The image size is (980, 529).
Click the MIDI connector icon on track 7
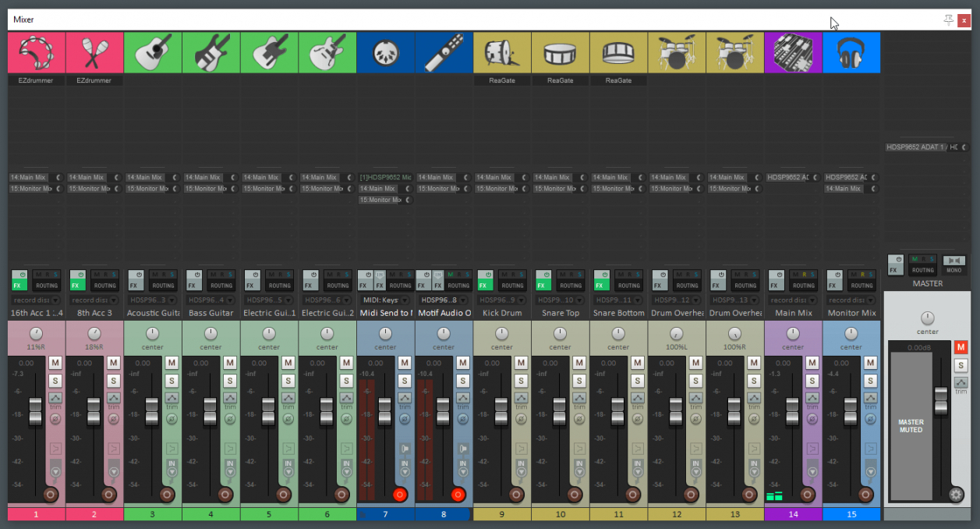(386, 53)
